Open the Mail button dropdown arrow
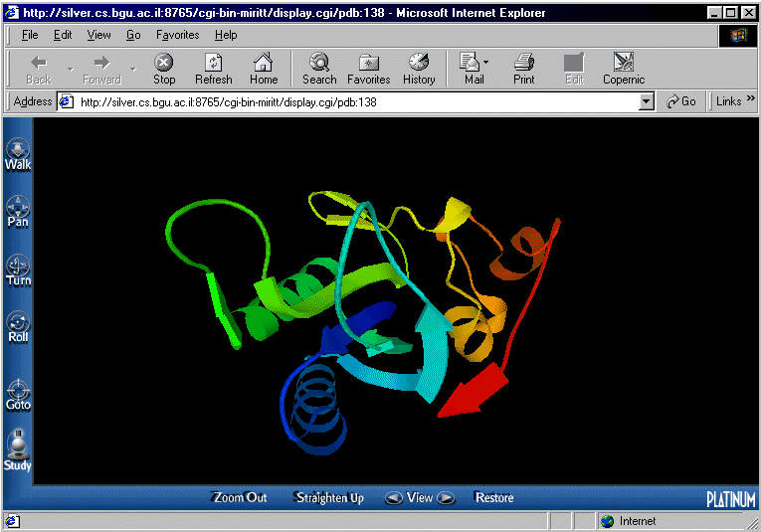 point(486,63)
